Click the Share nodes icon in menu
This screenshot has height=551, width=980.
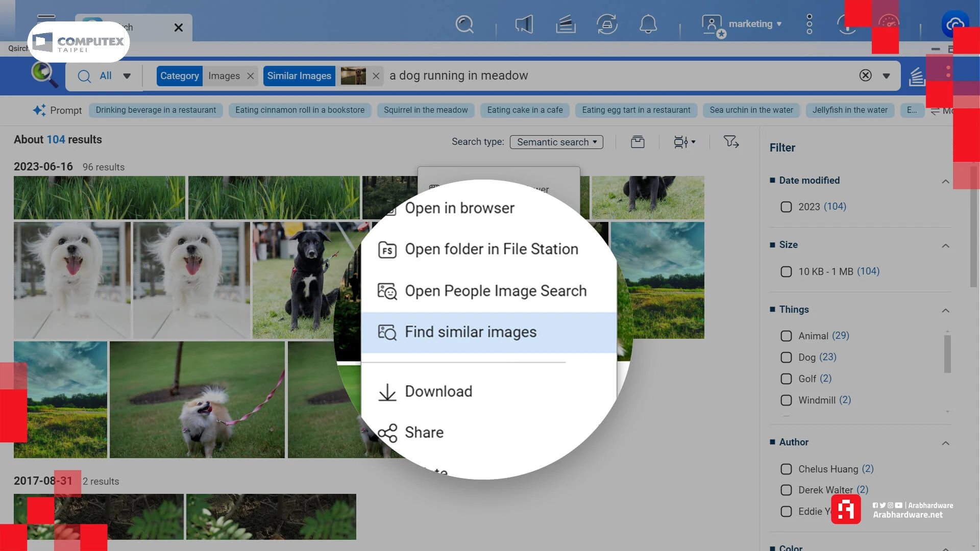(x=387, y=433)
